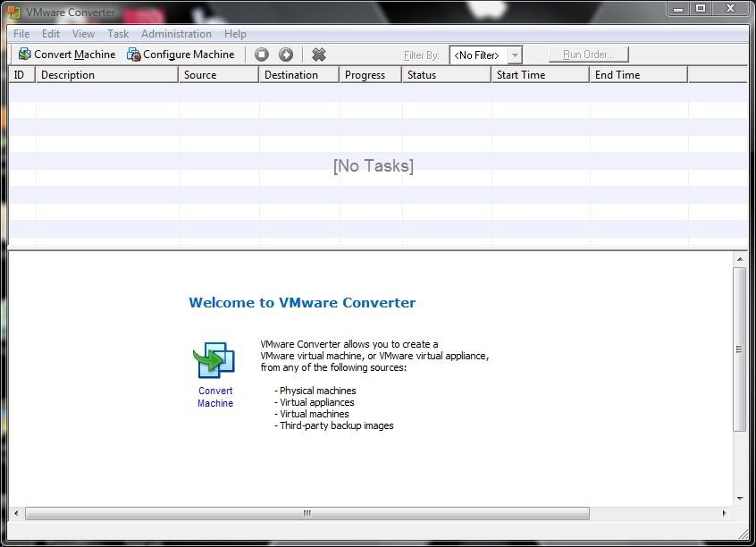
Task: Click the horizontal scrollbar thumb
Action: pyautogui.click(x=307, y=513)
